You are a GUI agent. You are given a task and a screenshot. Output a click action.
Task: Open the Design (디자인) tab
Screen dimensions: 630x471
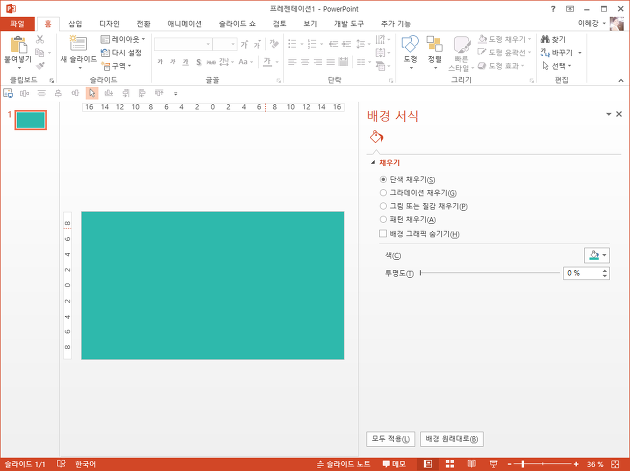tap(109, 24)
